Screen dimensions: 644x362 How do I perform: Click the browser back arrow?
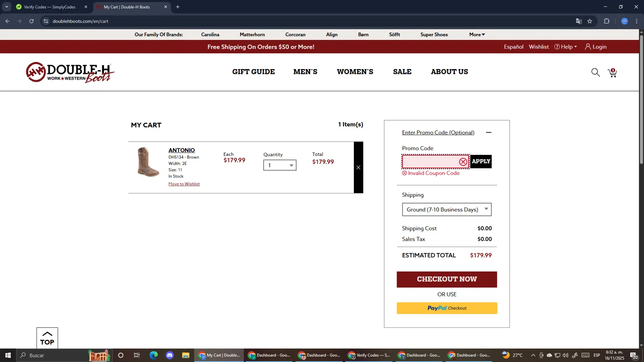coord(7,21)
